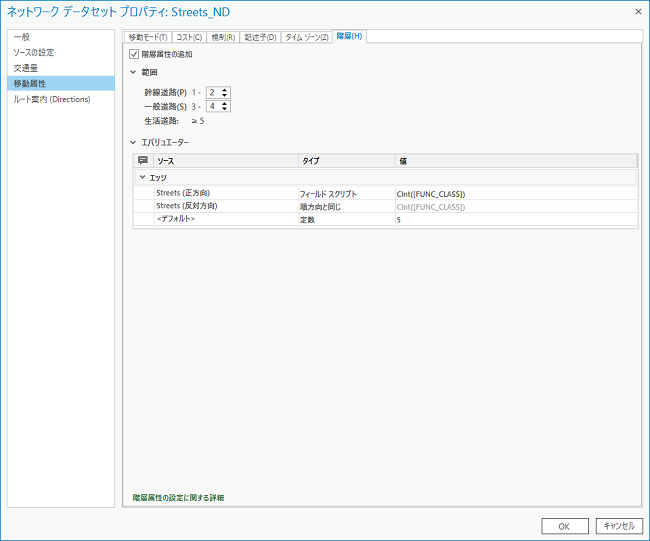Click the 幹線道路(P) value field

point(213,92)
